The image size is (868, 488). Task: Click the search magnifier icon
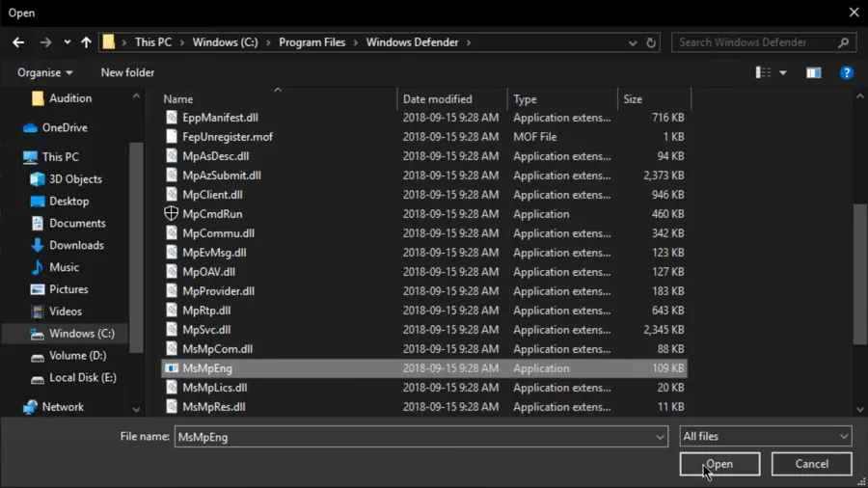pyautogui.click(x=843, y=42)
